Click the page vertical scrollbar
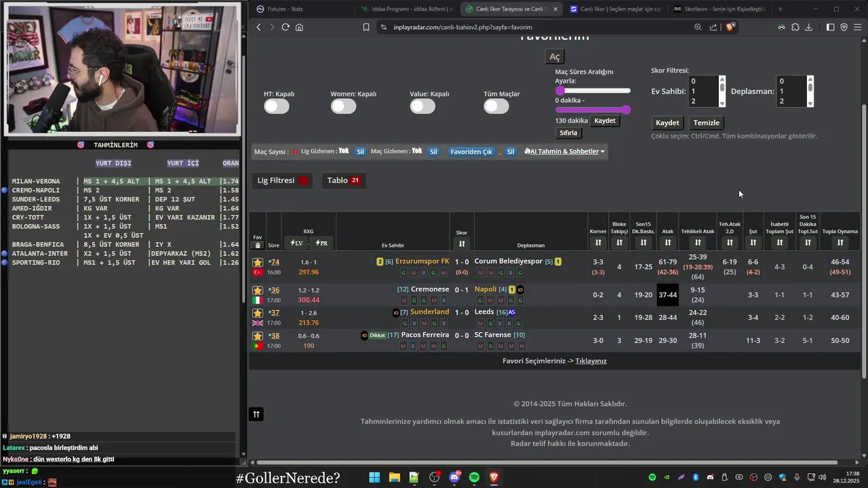The height and width of the screenshot is (488, 868). (864, 241)
